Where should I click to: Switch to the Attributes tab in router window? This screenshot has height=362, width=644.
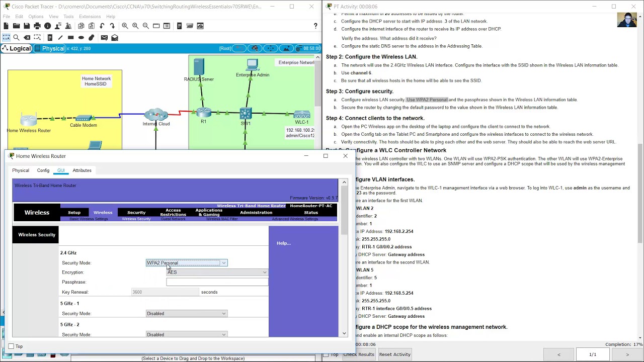(x=82, y=170)
